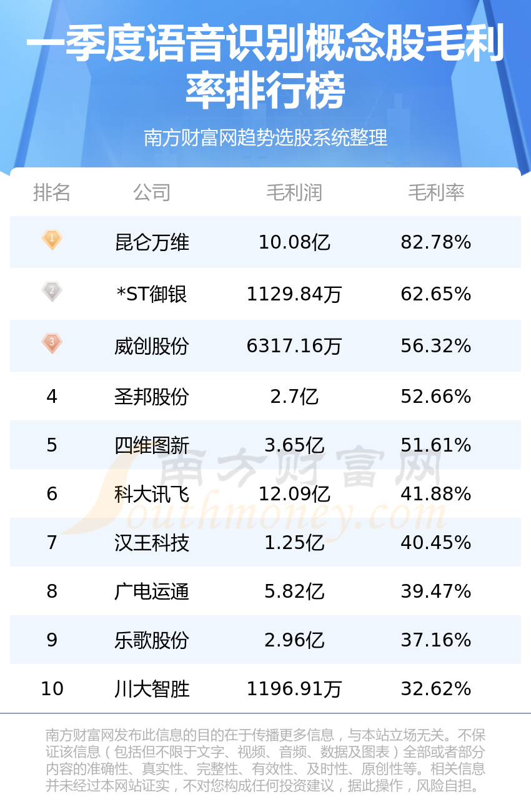
Task: Click on 威创股份 company name
Action: coord(152,346)
